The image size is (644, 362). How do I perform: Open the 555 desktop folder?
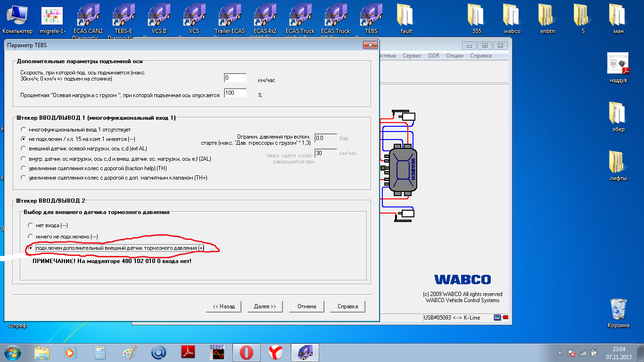pos(477,20)
